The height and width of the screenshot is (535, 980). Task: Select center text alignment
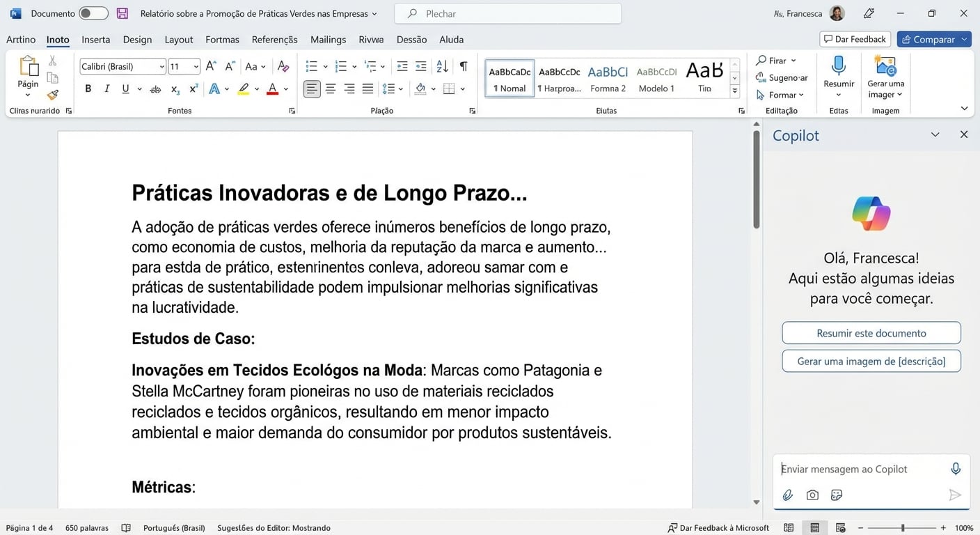pyautogui.click(x=331, y=88)
